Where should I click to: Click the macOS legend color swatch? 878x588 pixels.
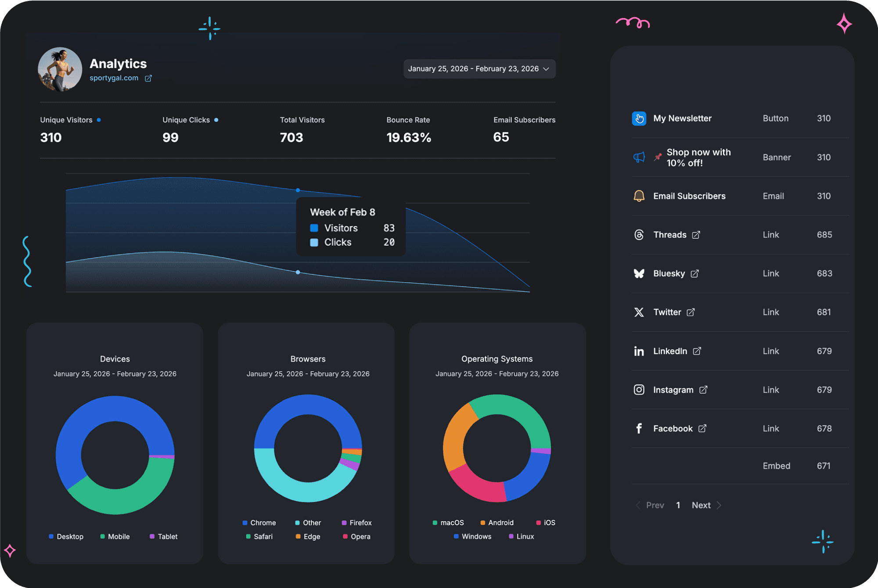435,523
